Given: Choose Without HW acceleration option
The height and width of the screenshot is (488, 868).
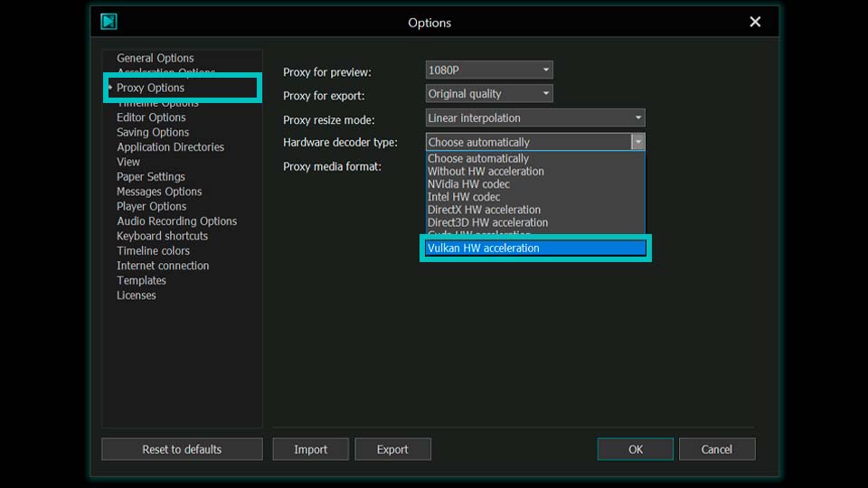Looking at the screenshot, I should pos(535,172).
